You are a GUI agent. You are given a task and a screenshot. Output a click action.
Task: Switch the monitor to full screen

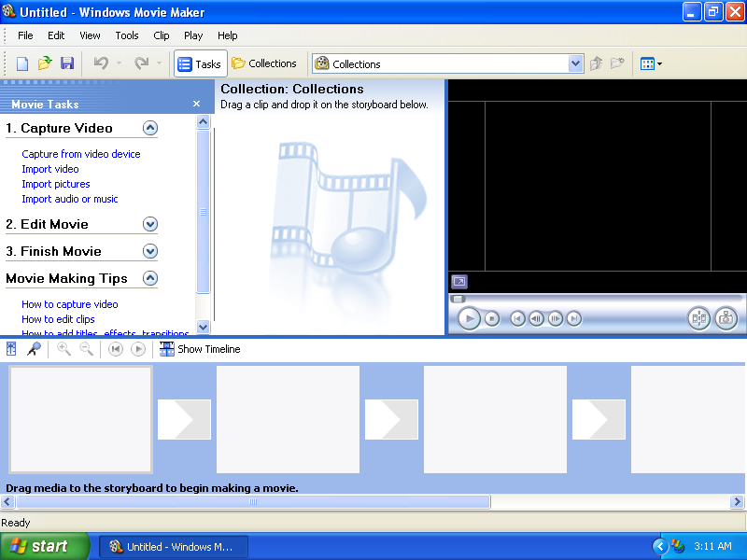click(x=459, y=282)
